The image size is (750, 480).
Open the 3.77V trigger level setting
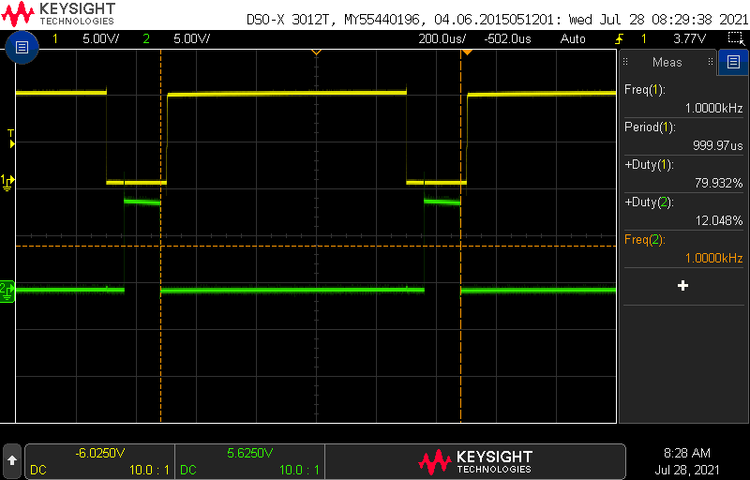[x=693, y=38]
